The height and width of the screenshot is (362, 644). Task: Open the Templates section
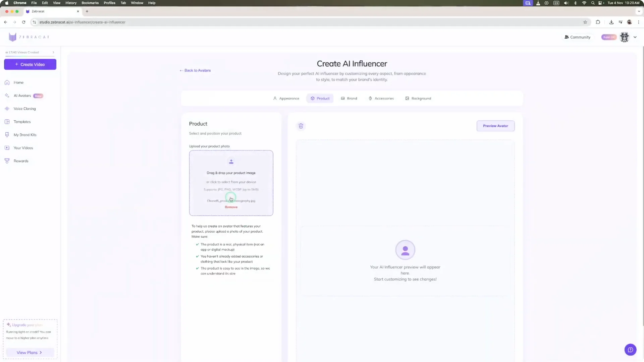pos(22,121)
